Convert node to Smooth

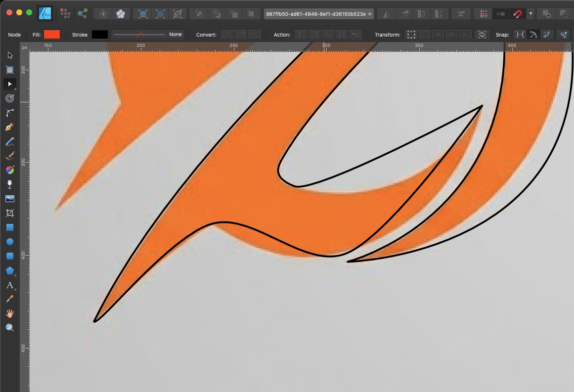(x=241, y=35)
